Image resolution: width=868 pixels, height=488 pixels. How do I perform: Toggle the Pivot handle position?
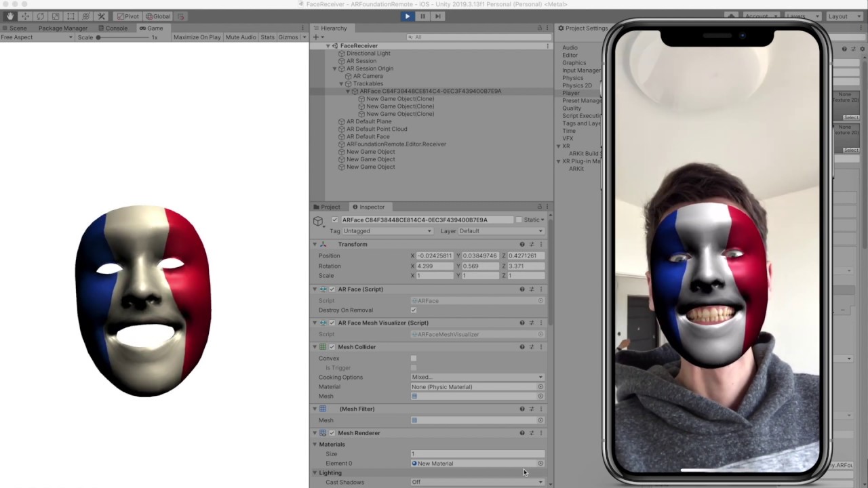(127, 16)
